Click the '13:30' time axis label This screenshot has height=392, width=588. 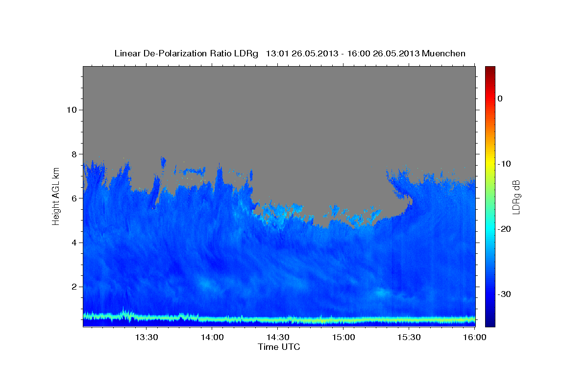point(146,337)
